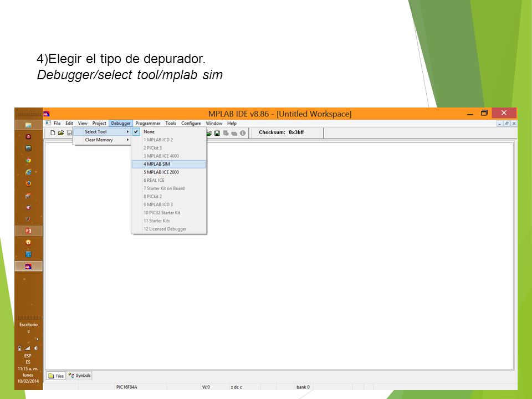This screenshot has height=399, width=532.
Task: Choose 4 MPLAB SIM debugger
Action: click(x=168, y=164)
